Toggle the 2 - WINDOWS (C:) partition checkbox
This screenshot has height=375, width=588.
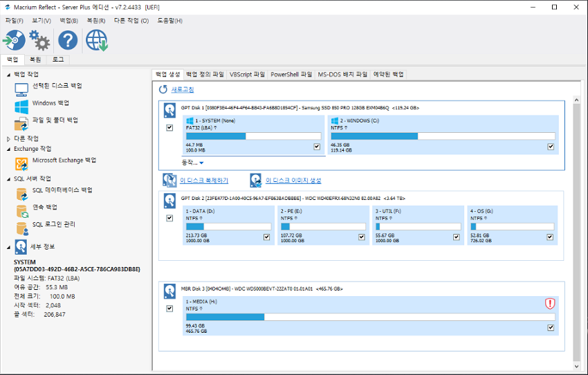[551, 147]
